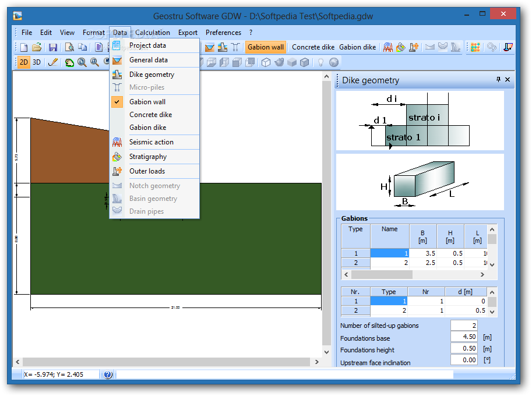The width and height of the screenshot is (532, 396).
Task: Click canvas horizontal scroll right arrow
Action: (x=316, y=362)
